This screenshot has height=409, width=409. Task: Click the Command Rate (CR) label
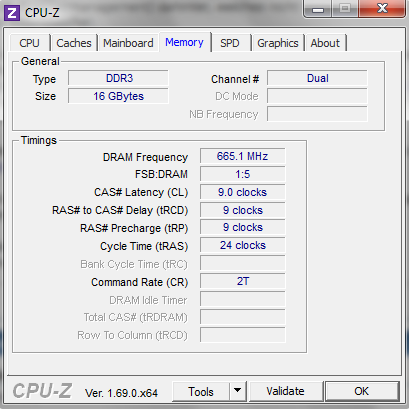[x=140, y=282]
